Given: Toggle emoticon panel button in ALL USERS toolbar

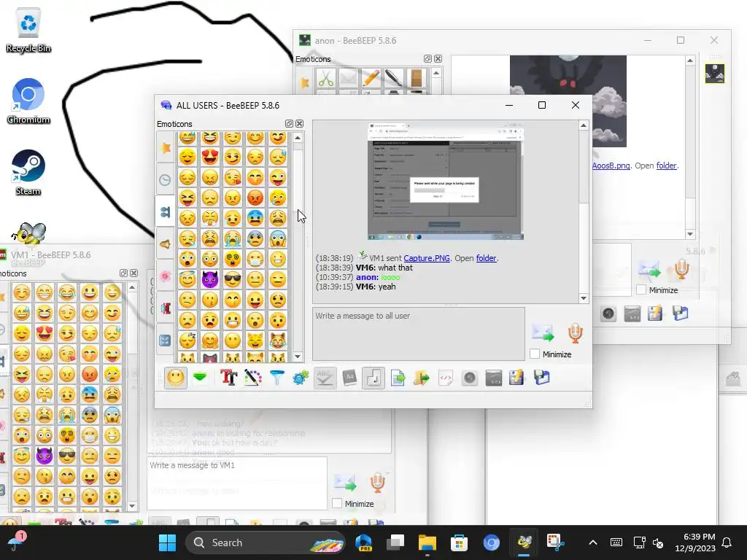Looking at the screenshot, I should click(x=176, y=378).
